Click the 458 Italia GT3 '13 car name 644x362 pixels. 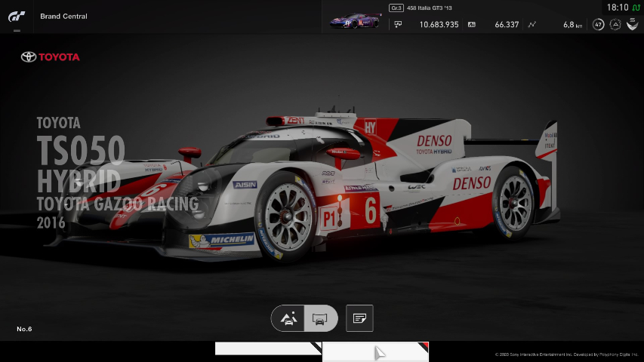click(x=430, y=8)
